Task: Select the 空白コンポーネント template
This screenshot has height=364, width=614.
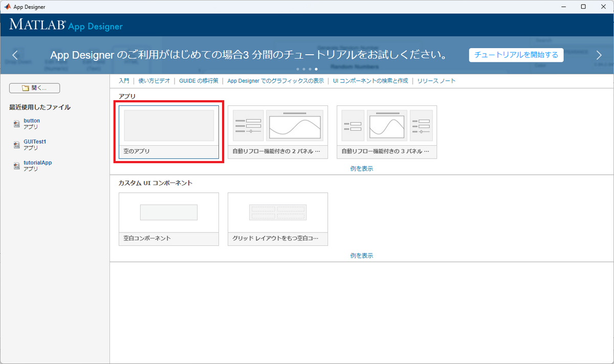Action: click(169, 219)
